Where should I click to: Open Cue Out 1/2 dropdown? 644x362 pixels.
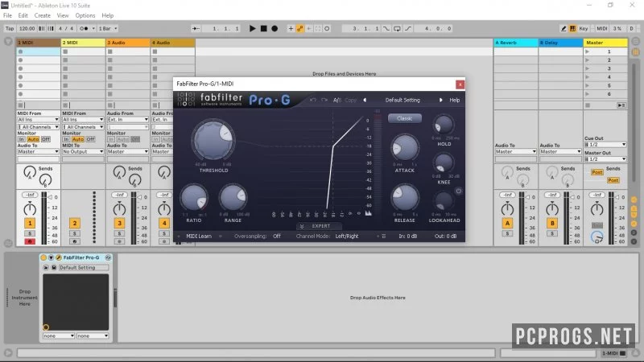605,145
